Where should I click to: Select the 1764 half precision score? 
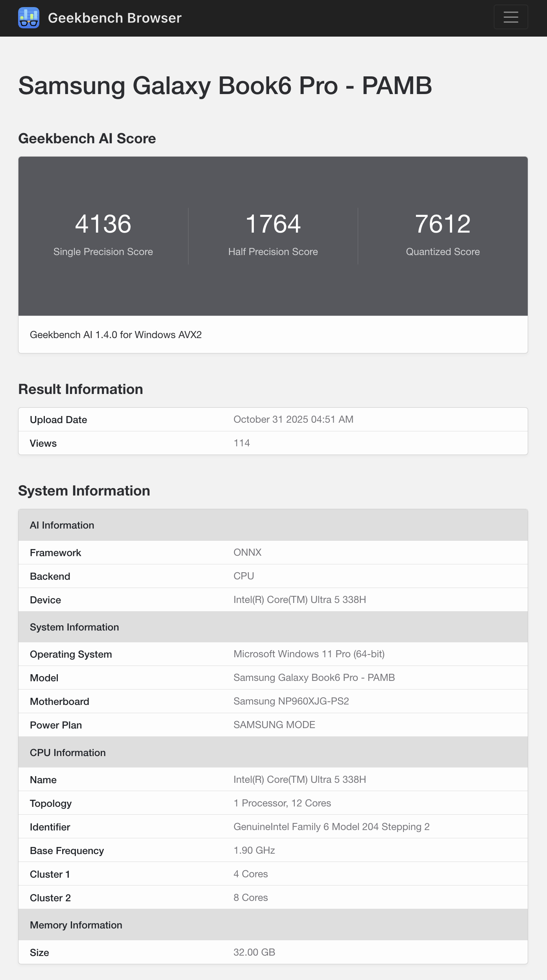(273, 224)
